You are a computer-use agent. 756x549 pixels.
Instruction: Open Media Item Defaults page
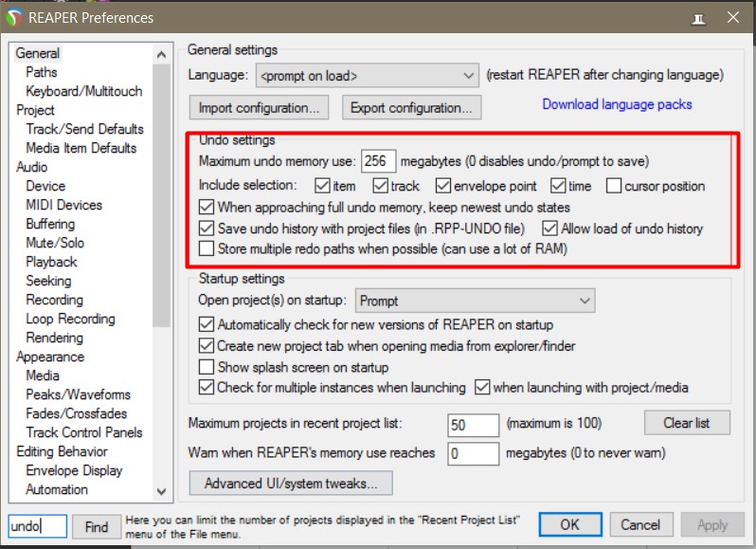click(81, 148)
